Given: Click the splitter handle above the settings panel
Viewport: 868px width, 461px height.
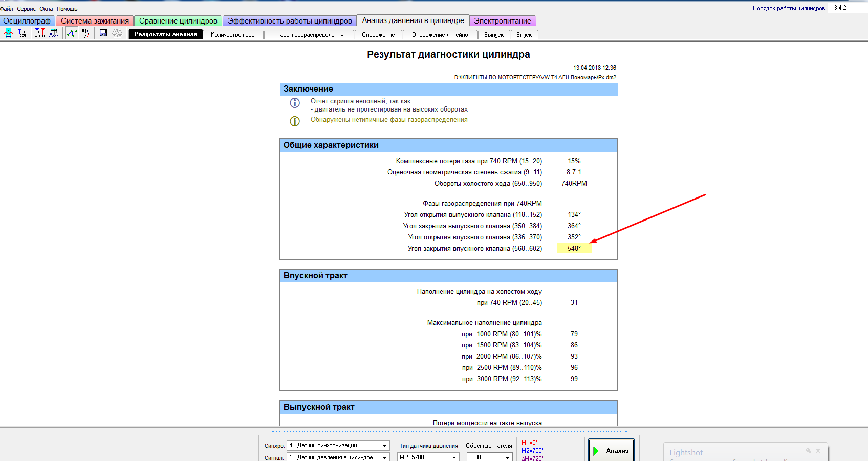Looking at the screenshot, I should tap(449, 431).
